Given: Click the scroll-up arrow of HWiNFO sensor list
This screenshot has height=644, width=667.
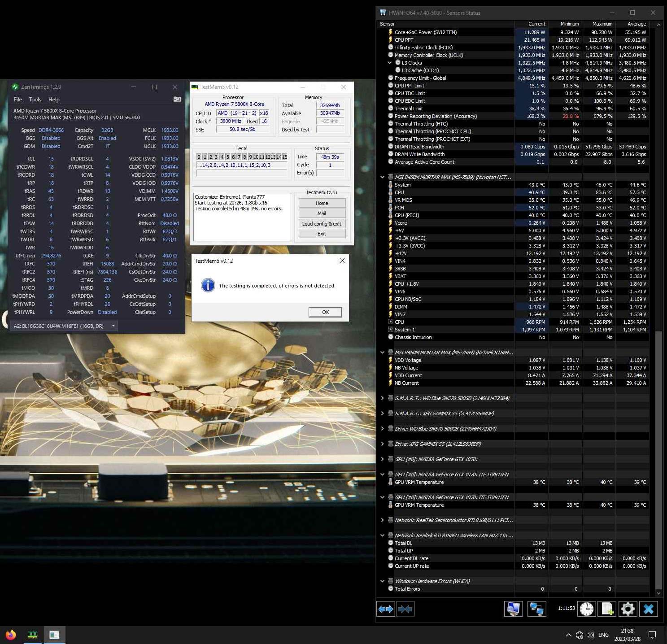Looking at the screenshot, I should 658,25.
